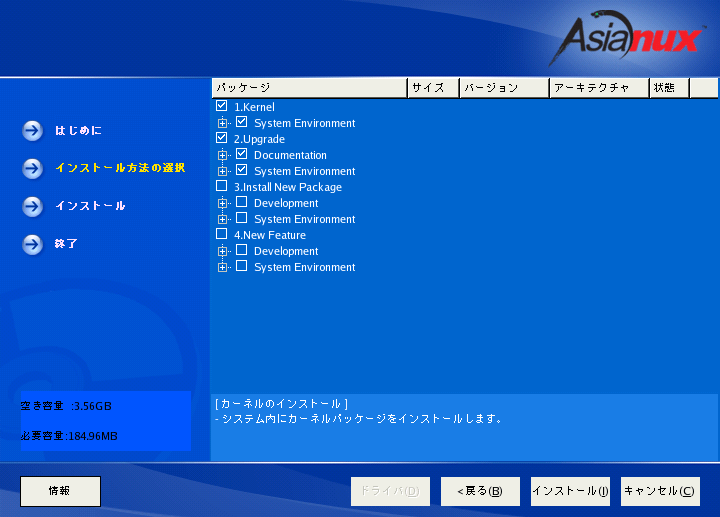Viewport: 720px width, 517px height.
Task: Cancel with キャンセル(C) button
Action: 660,491
